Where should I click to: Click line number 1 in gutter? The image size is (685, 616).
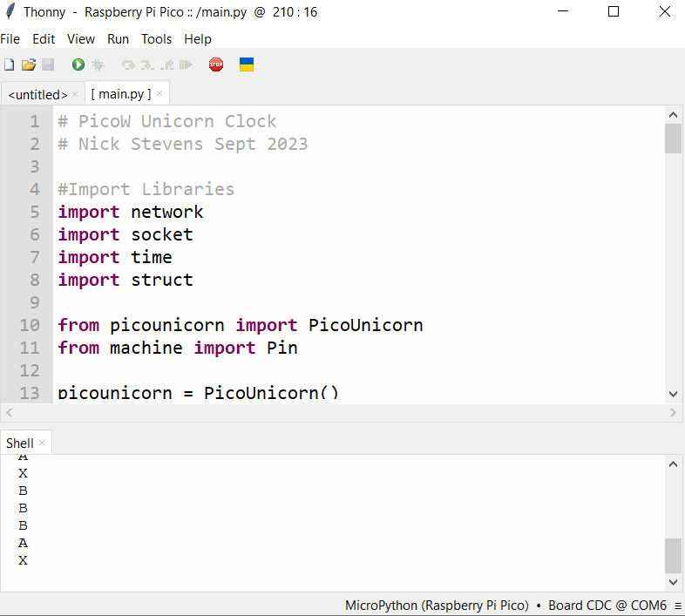[x=35, y=121]
